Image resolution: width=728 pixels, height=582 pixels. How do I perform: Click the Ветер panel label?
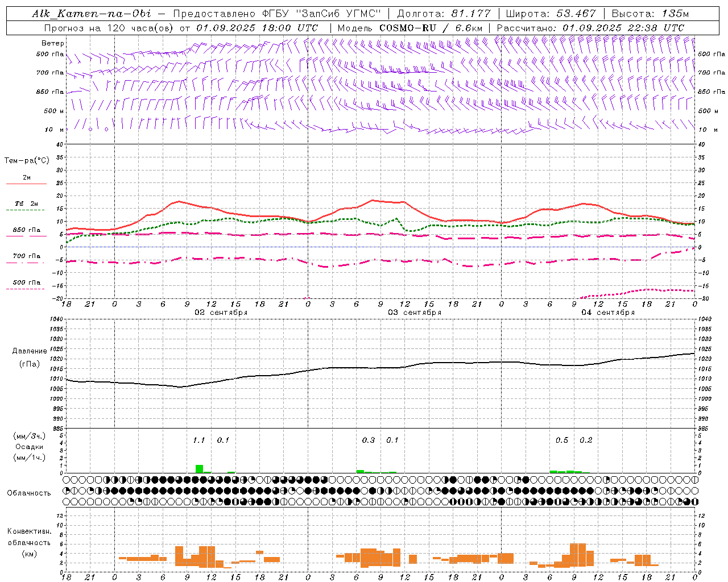[x=53, y=43]
